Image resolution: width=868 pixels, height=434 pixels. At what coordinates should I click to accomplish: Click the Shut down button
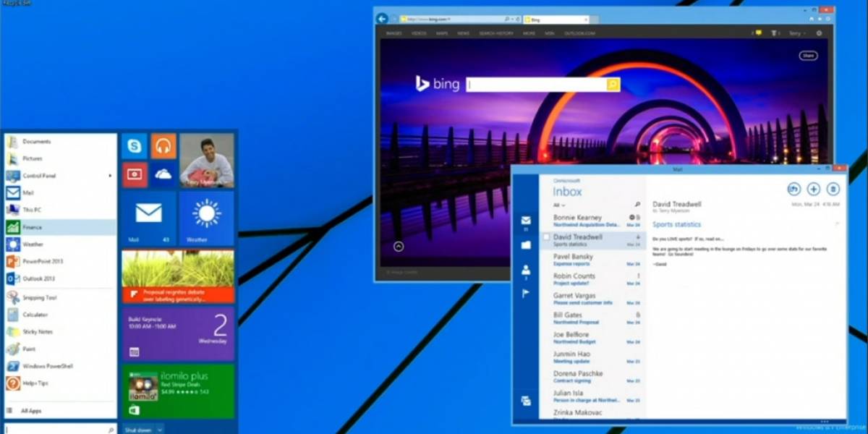138,430
